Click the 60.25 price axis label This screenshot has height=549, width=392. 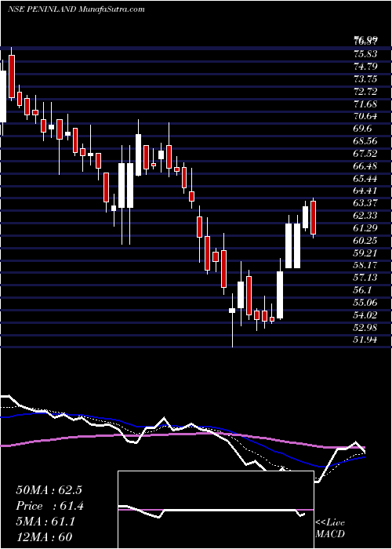click(365, 241)
